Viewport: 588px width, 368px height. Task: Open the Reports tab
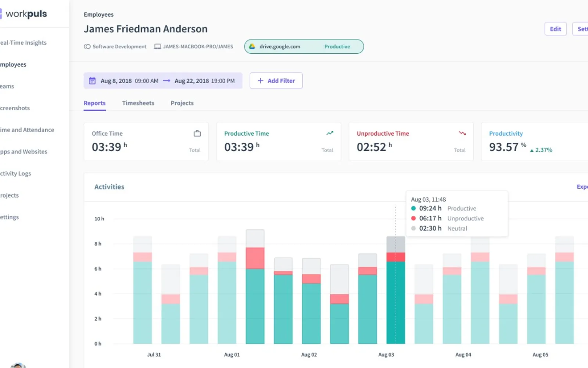coord(94,103)
